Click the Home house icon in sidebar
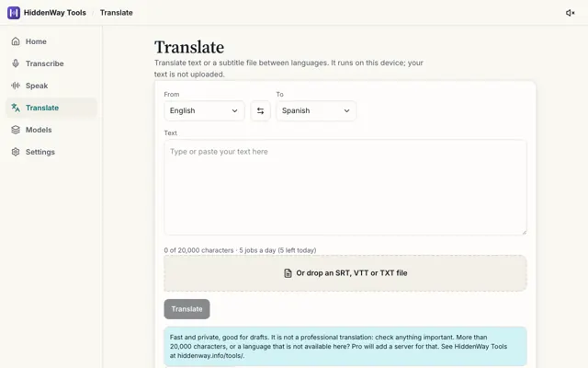The image size is (588, 368). click(x=16, y=41)
